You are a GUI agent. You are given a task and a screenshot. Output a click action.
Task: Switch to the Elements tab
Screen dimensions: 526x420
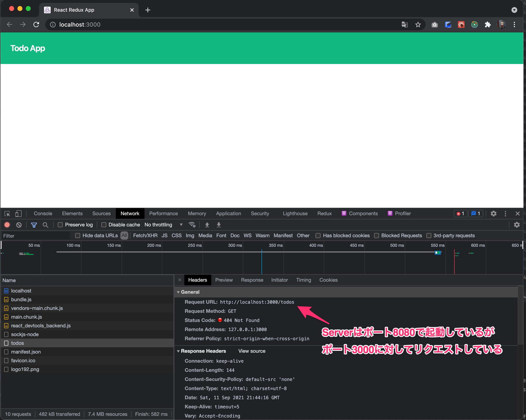click(x=72, y=213)
